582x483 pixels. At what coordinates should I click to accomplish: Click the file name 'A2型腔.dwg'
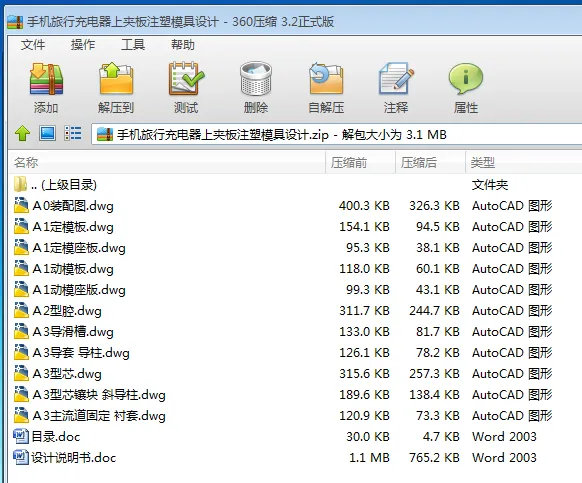click(x=67, y=310)
